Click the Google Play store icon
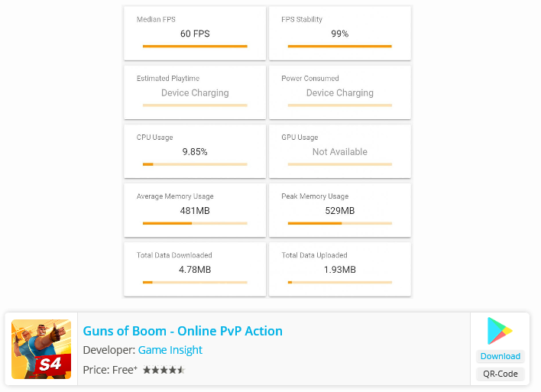The height and width of the screenshot is (392, 541). coord(500,331)
